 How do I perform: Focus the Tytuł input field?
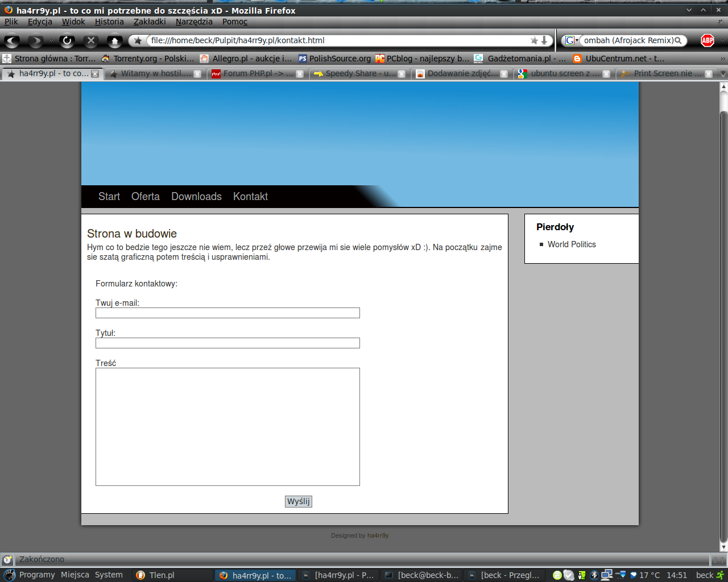click(x=227, y=343)
